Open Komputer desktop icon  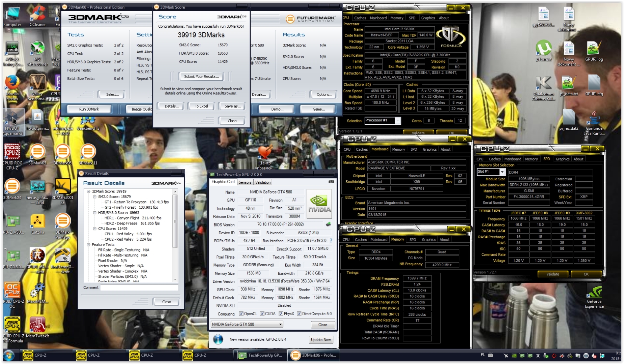[x=12, y=16]
